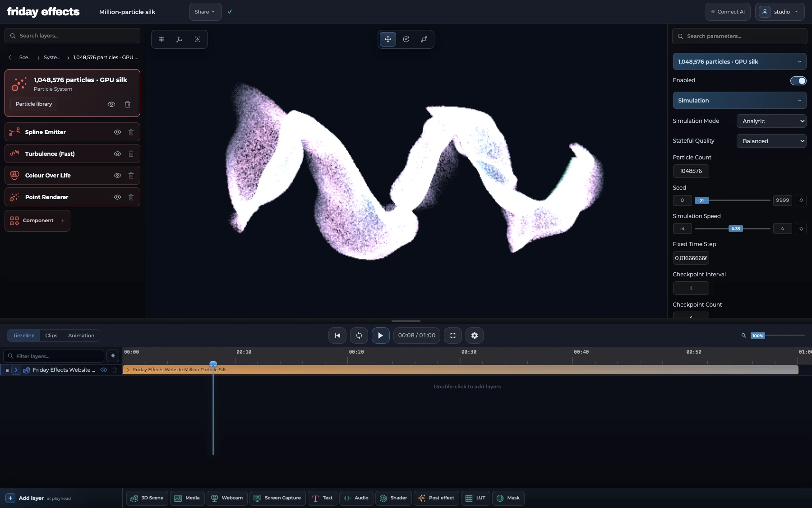Select the scale transform tool
This screenshot has height=508, width=812.
coord(424,39)
